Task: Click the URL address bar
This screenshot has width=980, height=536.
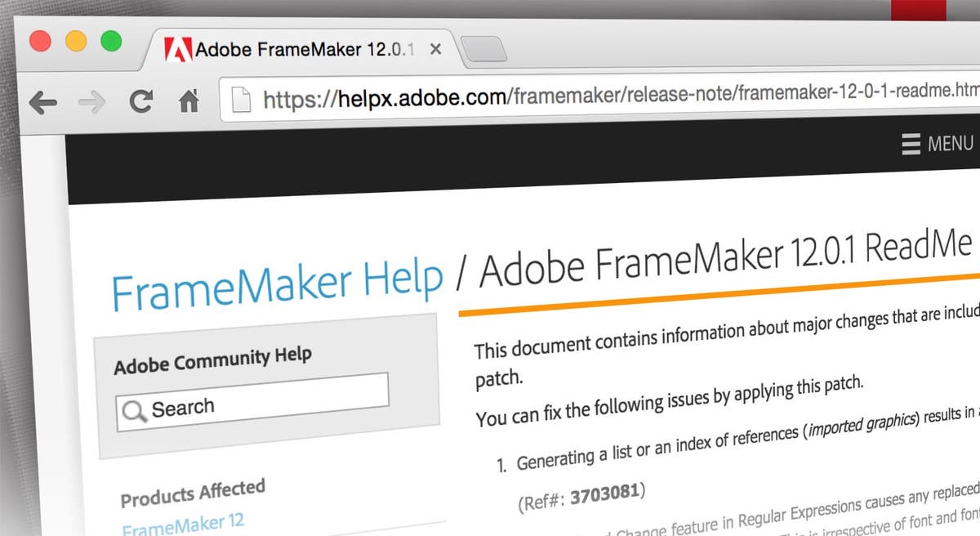Action: (x=604, y=96)
